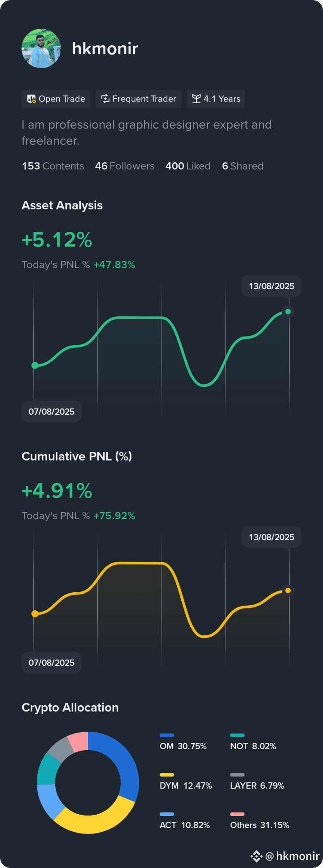323x868 pixels.
Task: Open the 6 Shared count
Action: (243, 166)
